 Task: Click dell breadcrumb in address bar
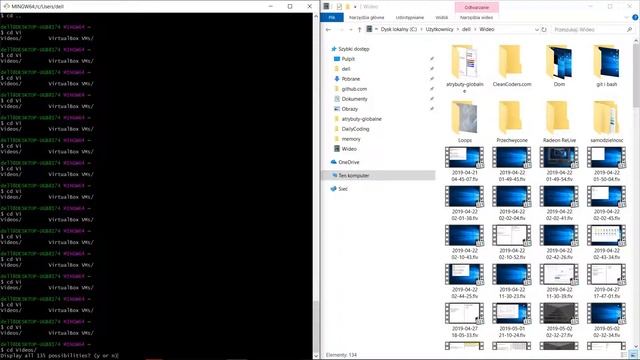tap(466, 29)
